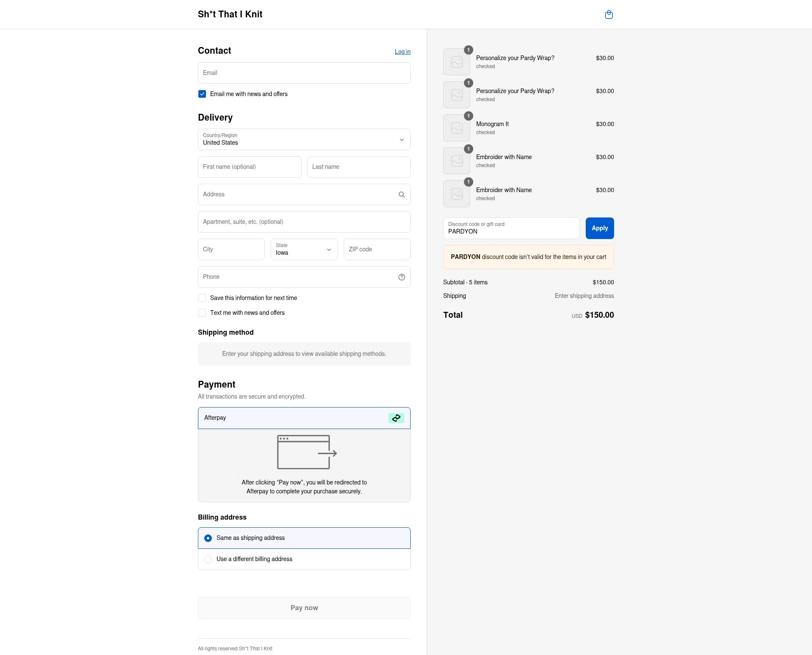Enable Save this information for next time
The height and width of the screenshot is (655, 812).
click(202, 298)
